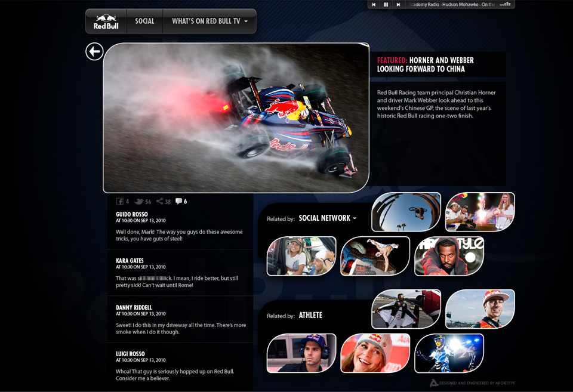Skip to previous radio track
Screen dimensions: 573x392
pyautogui.click(x=374, y=5)
